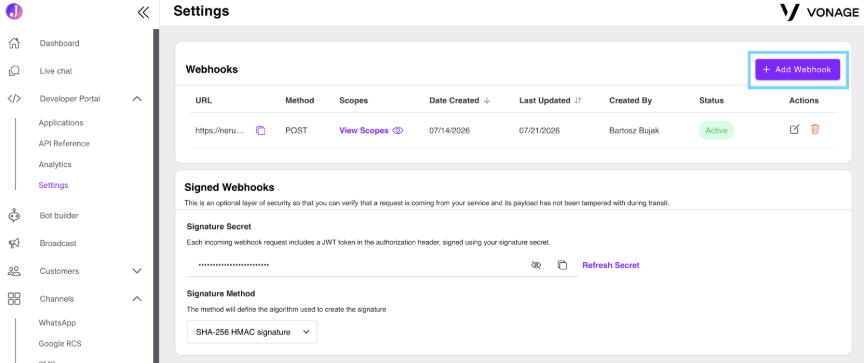Click the 07/14/2026 date cell
The height and width of the screenshot is (363, 864).
point(450,131)
